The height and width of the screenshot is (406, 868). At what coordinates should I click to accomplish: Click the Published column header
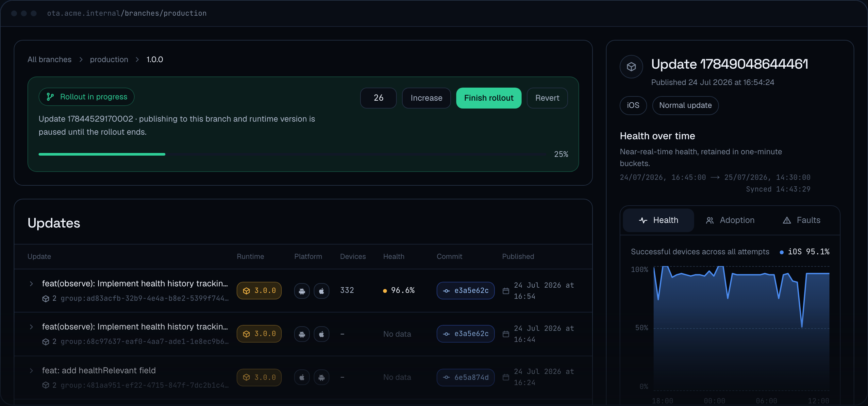pos(518,256)
